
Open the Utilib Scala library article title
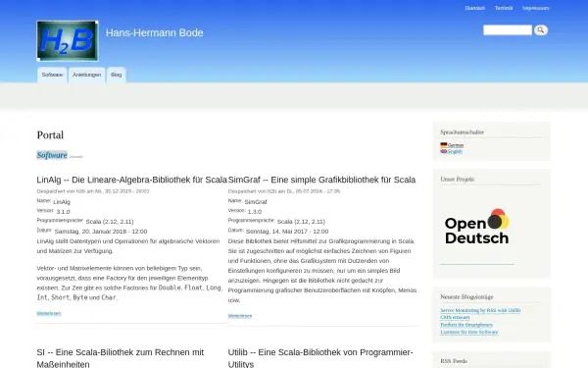[320, 358]
